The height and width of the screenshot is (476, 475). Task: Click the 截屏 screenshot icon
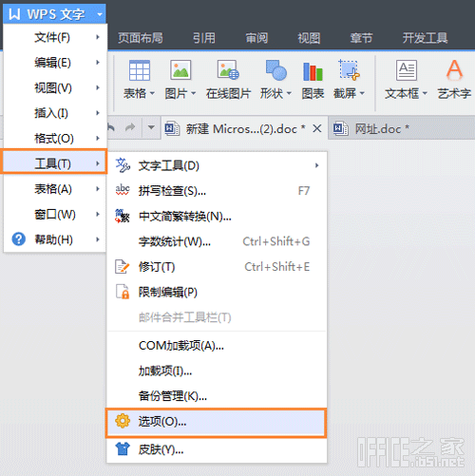coord(349,69)
